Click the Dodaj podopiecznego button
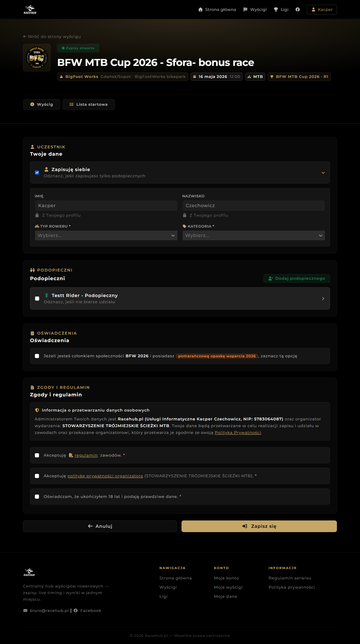Image resolution: width=360 pixels, height=644 pixels. [x=297, y=278]
